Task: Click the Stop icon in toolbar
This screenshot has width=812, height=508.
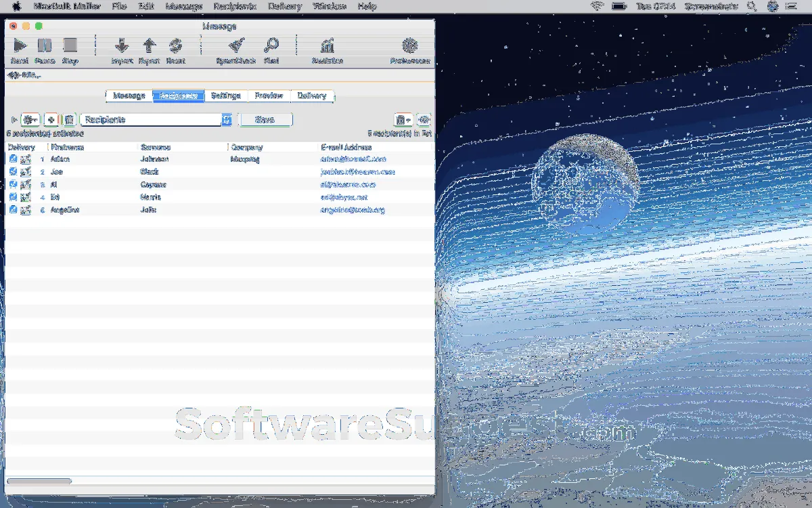Action: coord(70,46)
